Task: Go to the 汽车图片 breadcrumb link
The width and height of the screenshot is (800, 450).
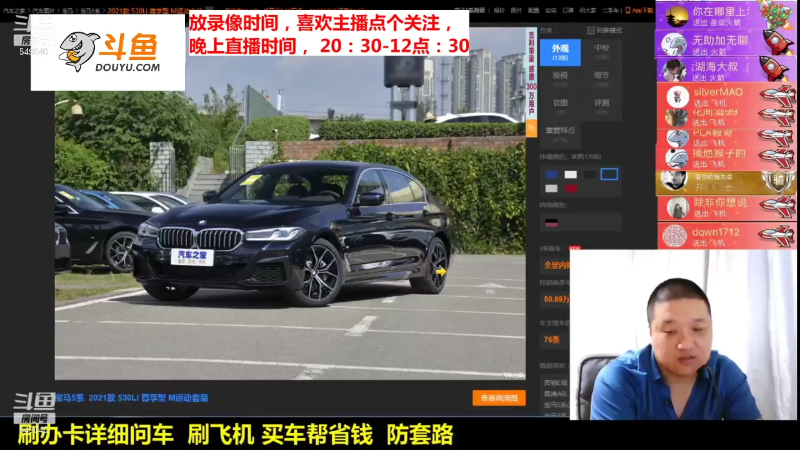Action: click(x=43, y=10)
